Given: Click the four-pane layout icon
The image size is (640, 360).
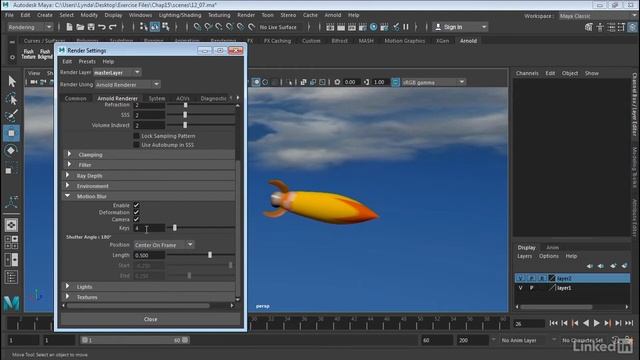Looking at the screenshot, I should [11, 242].
